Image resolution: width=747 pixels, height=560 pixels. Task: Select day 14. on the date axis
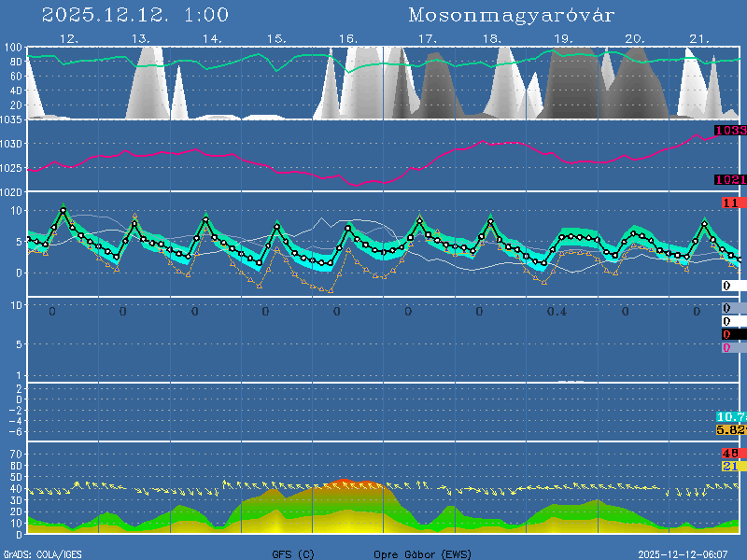coord(212,39)
